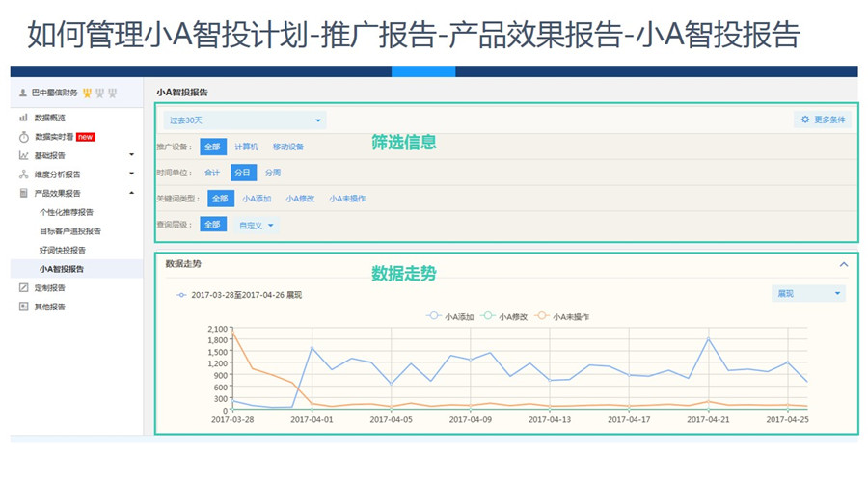This screenshot has width=868, height=482.
Task: Click 数据走势 panel title
Action: pos(183,264)
